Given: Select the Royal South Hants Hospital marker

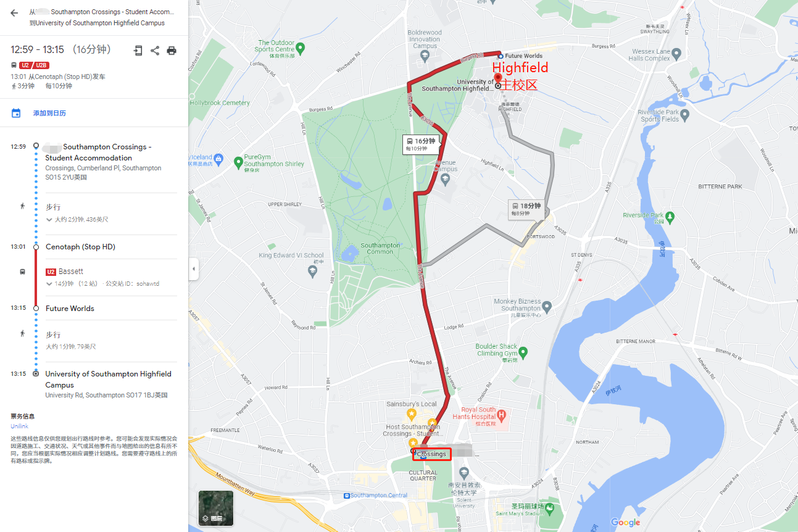Looking at the screenshot, I should 502,415.
